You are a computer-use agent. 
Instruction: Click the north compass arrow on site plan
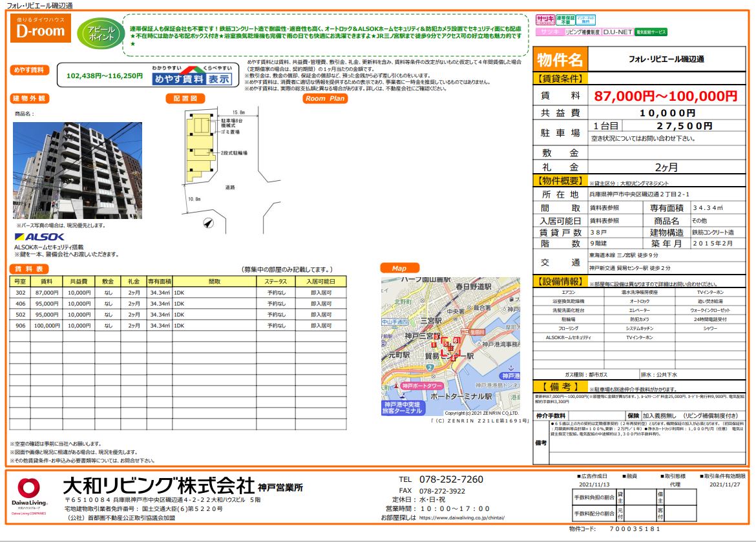click(x=208, y=223)
